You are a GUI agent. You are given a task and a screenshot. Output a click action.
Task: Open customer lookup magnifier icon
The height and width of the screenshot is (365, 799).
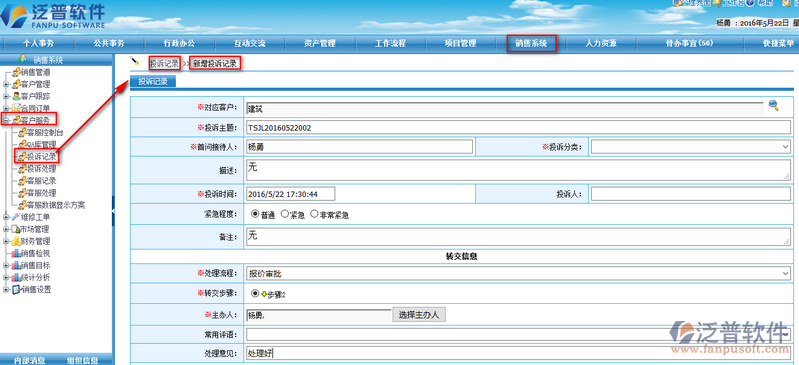774,106
